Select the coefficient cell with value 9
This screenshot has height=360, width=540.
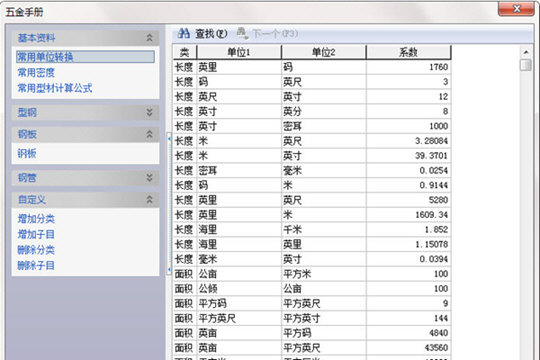[409, 304]
